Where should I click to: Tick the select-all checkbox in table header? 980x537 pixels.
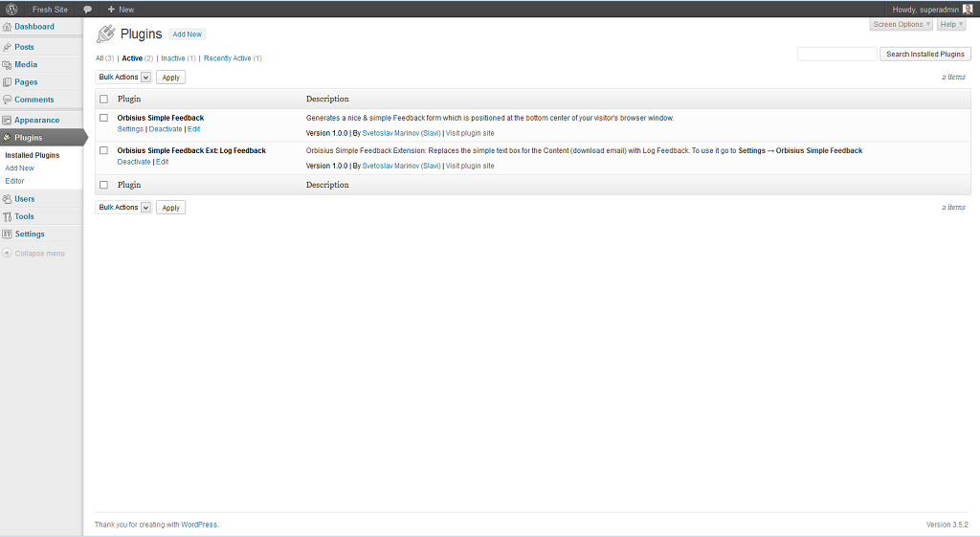tap(103, 99)
